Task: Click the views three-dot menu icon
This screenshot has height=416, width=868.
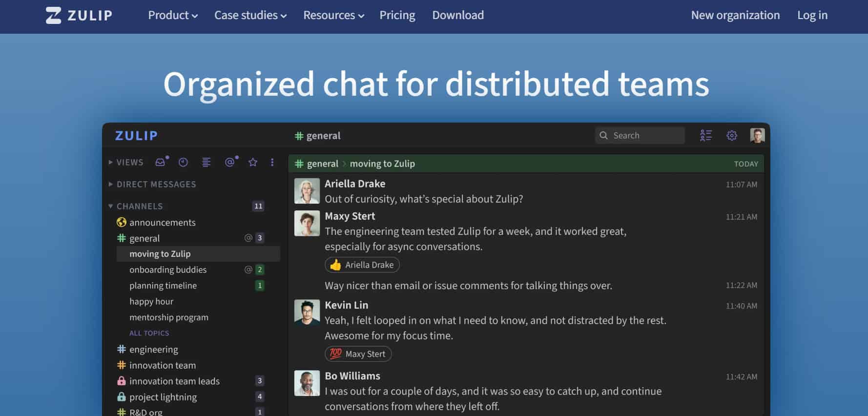Action: click(x=272, y=162)
